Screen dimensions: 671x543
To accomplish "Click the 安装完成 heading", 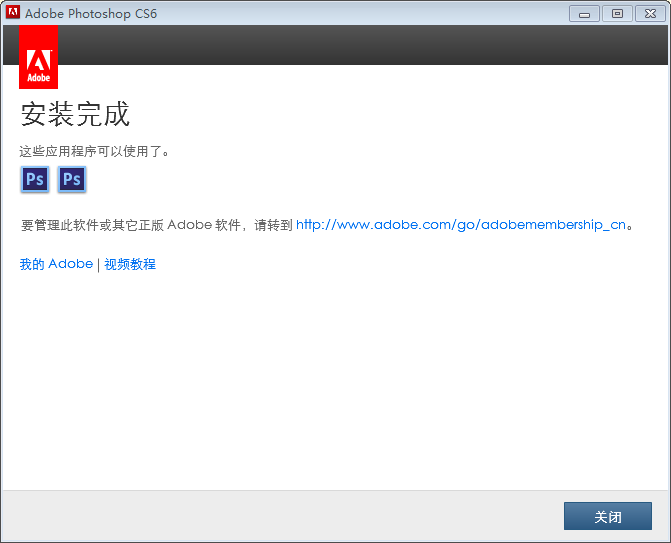I will coord(75,114).
